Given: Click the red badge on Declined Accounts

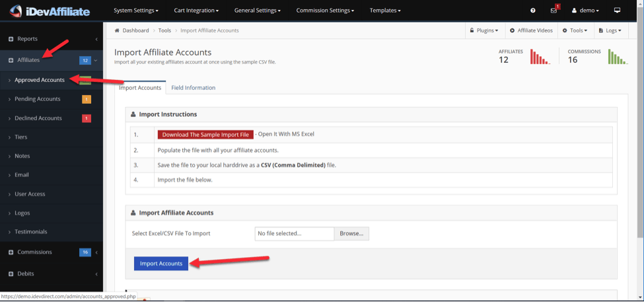Looking at the screenshot, I should [87, 118].
